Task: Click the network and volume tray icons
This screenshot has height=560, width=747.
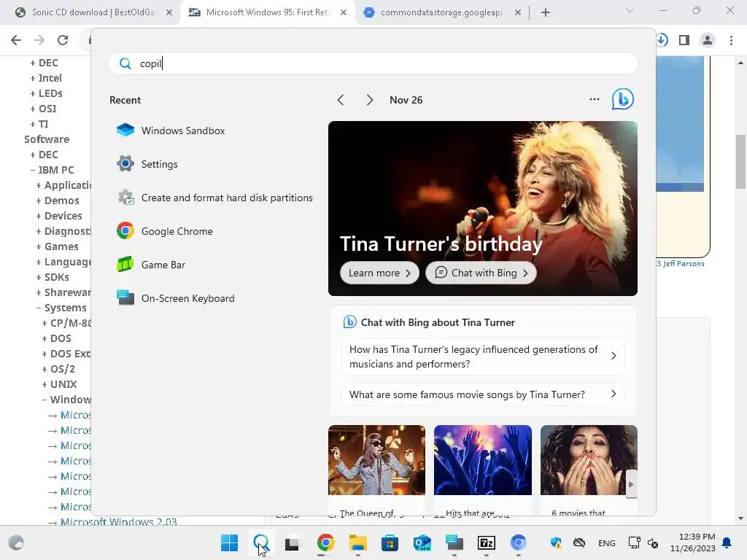Action: (643, 542)
